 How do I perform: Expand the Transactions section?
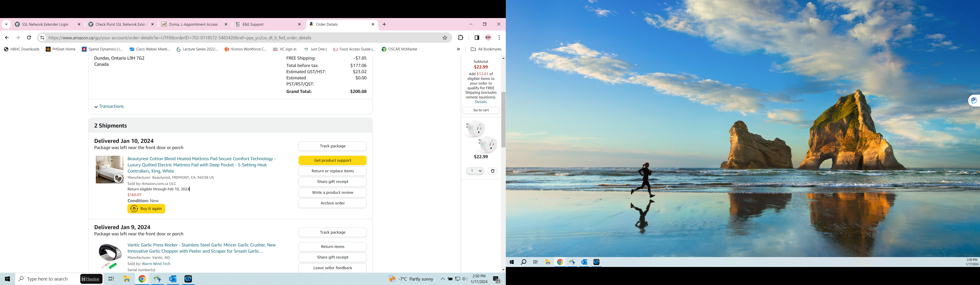109,107
